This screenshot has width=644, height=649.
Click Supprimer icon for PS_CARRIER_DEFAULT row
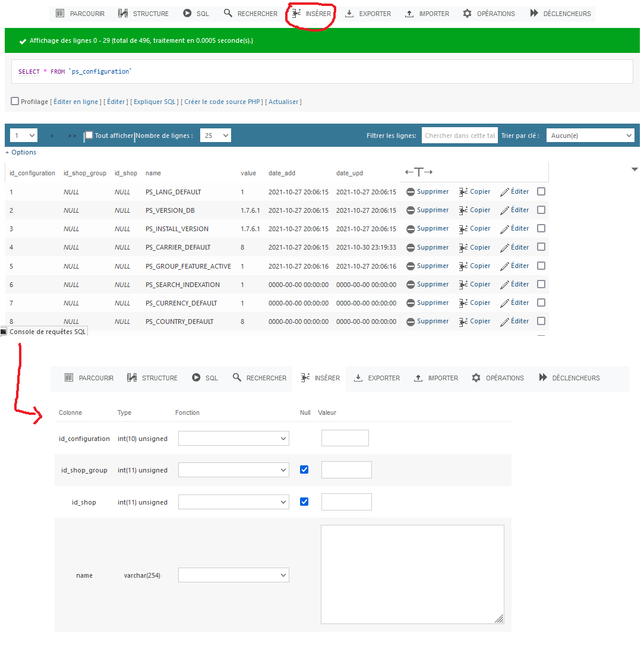tap(411, 248)
